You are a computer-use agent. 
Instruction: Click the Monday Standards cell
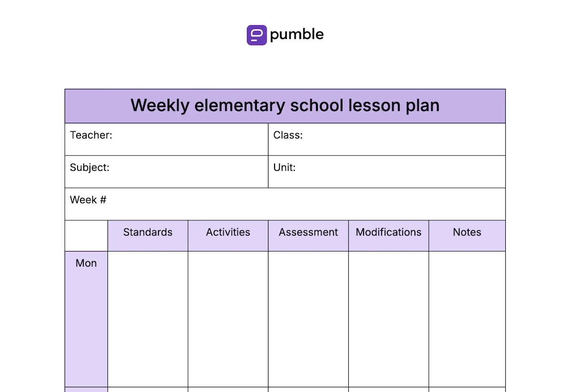148,319
